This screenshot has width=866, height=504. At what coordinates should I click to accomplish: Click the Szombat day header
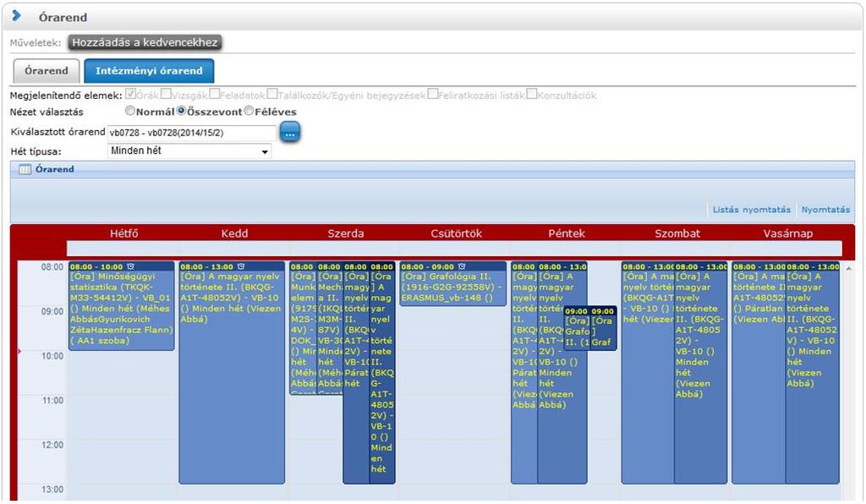pos(677,233)
